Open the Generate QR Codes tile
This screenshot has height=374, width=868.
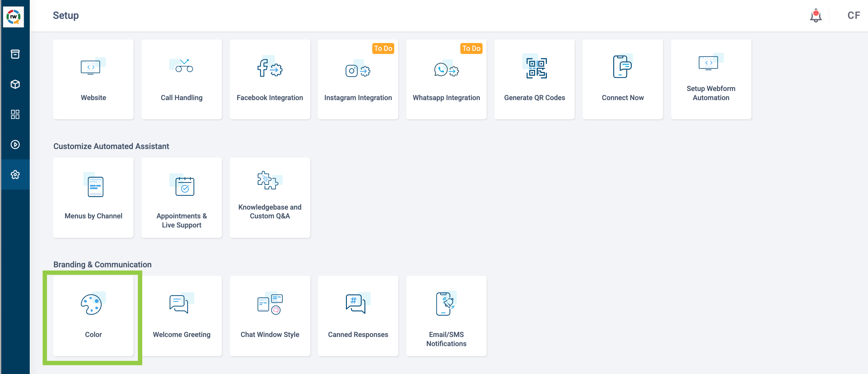click(534, 79)
